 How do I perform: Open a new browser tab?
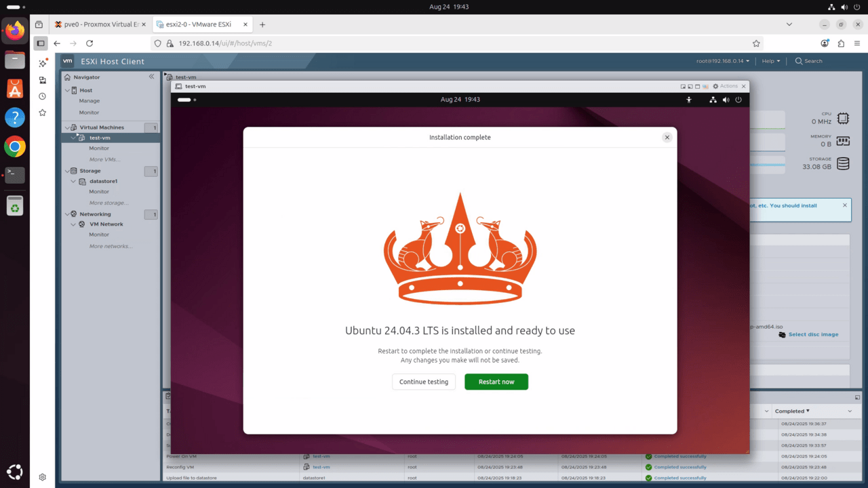pos(262,24)
